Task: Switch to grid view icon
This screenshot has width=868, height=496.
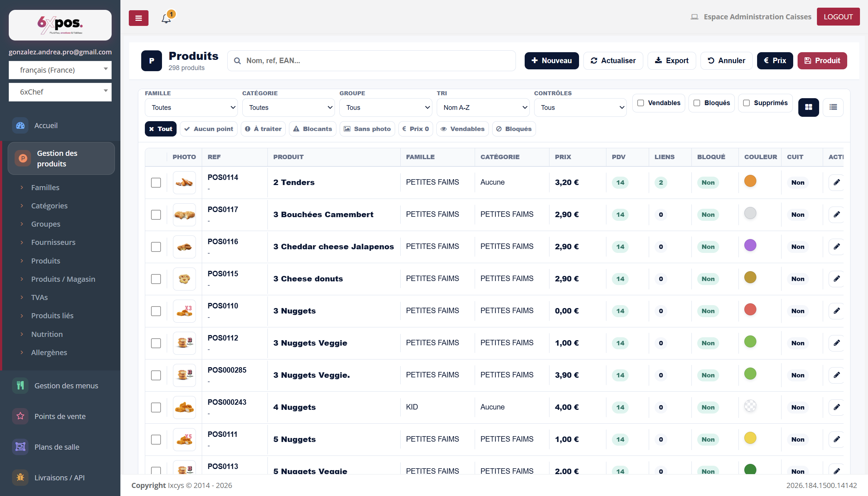Action: 809,107
